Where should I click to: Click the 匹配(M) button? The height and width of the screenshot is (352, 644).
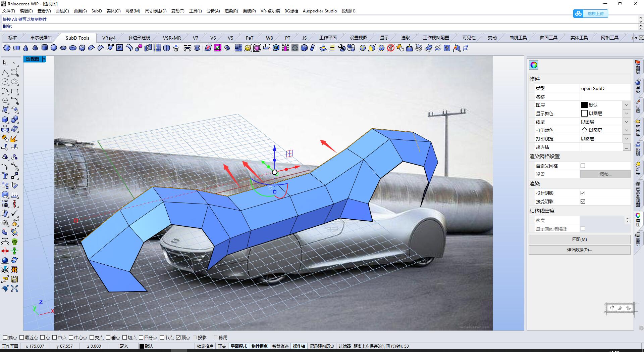(x=579, y=239)
